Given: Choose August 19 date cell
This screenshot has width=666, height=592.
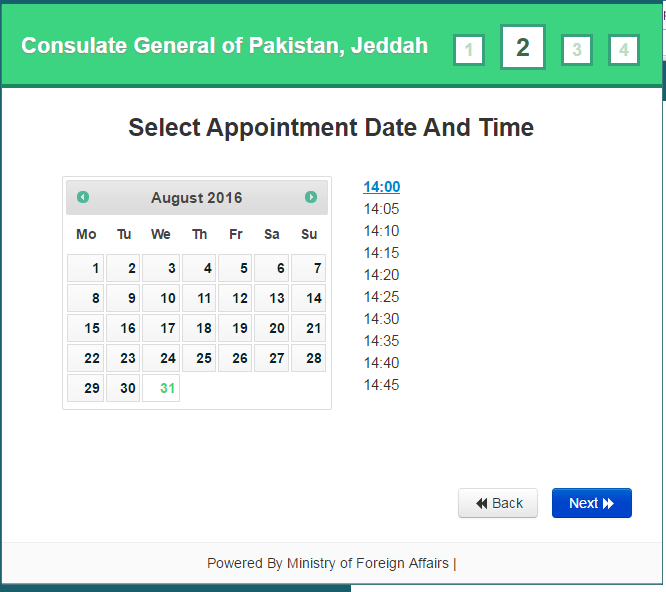Looking at the screenshot, I should [x=235, y=328].
